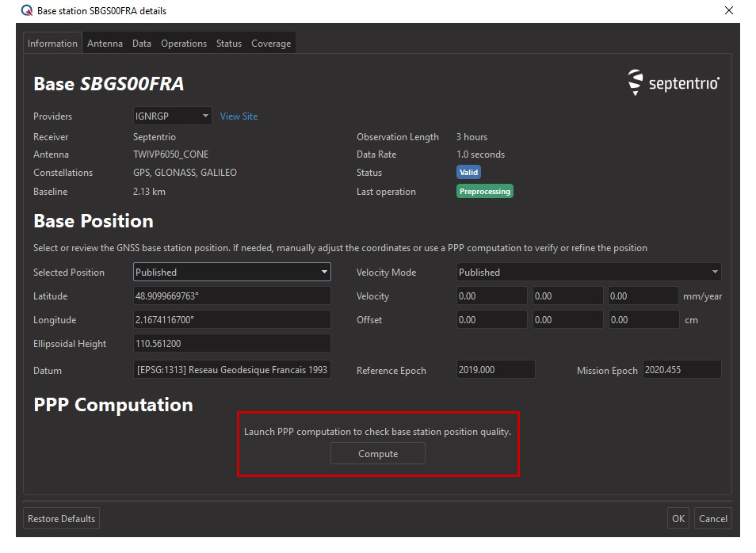This screenshot has height=553, width=756.
Task: Focus the Ellipsoidal Height field
Action: coord(231,344)
